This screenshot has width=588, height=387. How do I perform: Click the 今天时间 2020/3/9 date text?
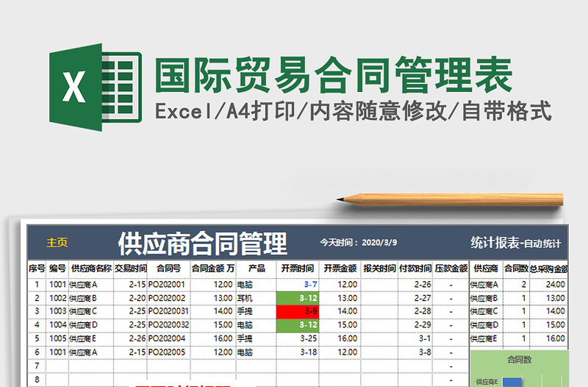point(358,243)
